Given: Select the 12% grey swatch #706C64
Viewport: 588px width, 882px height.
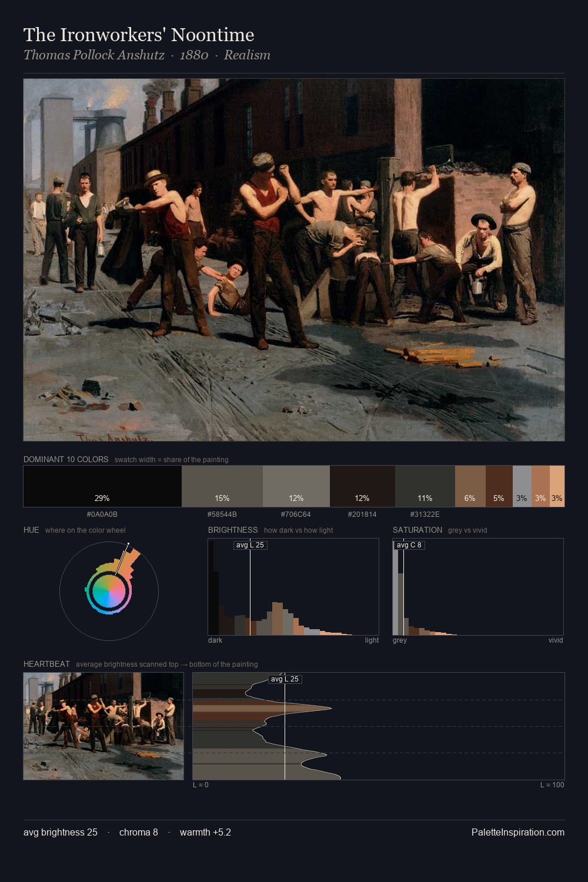Looking at the screenshot, I should pyautogui.click(x=296, y=486).
